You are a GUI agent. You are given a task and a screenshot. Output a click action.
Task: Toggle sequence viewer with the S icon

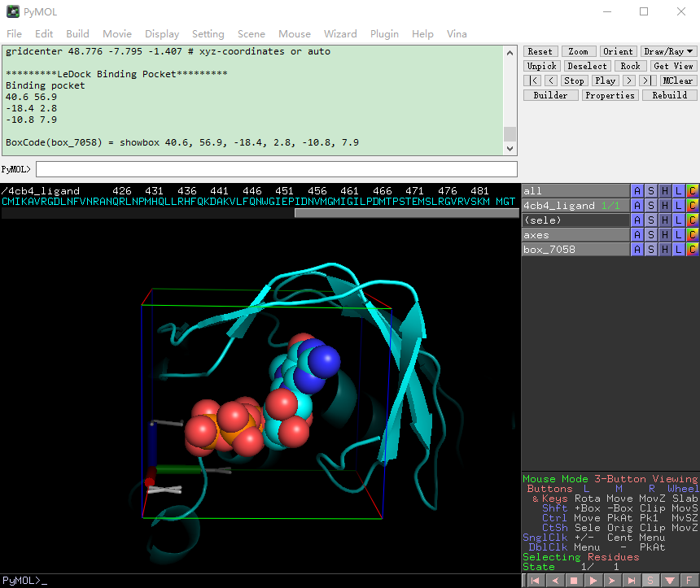click(651, 581)
